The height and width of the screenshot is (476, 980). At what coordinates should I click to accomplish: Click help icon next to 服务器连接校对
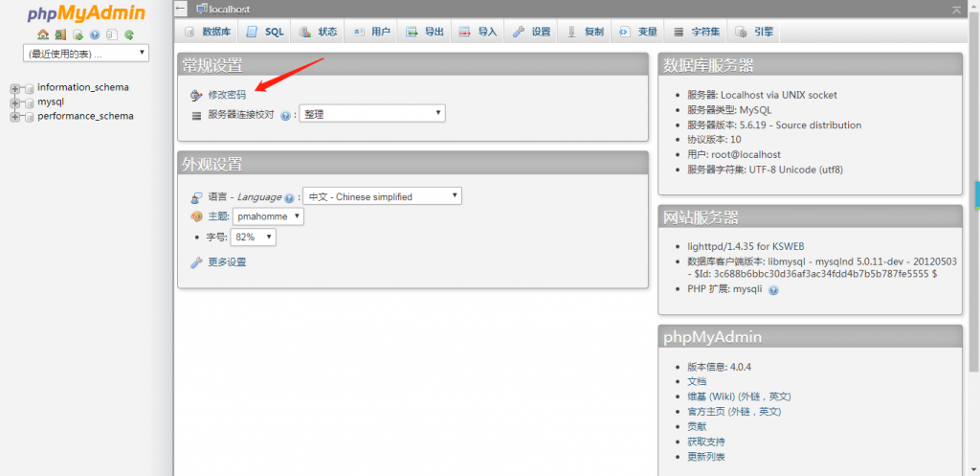point(285,115)
